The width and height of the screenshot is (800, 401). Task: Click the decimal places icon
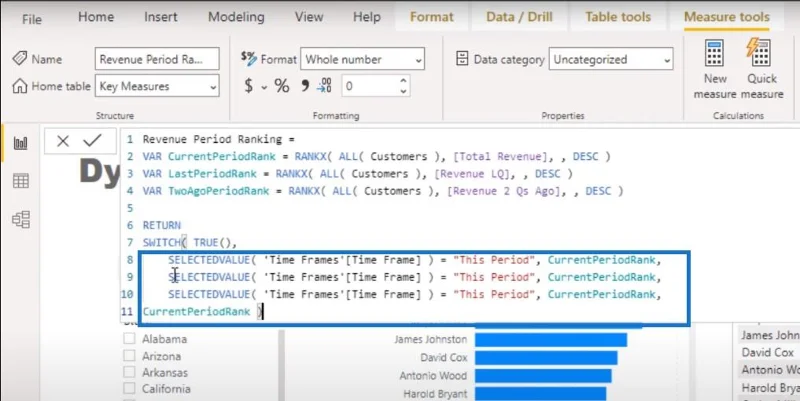tap(324, 85)
